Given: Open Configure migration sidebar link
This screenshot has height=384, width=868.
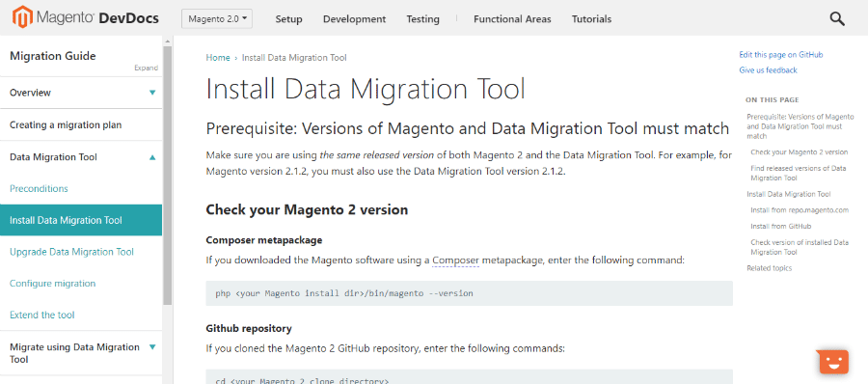Looking at the screenshot, I should [53, 283].
